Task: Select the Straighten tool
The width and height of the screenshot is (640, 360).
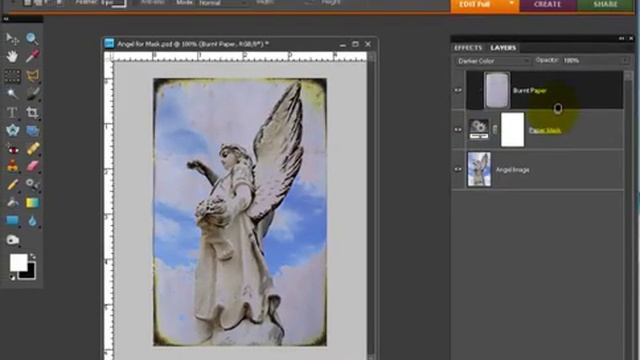Action: click(32, 131)
